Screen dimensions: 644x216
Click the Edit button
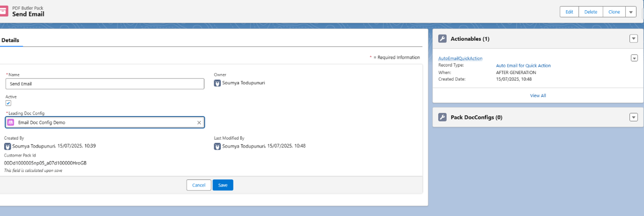click(569, 12)
